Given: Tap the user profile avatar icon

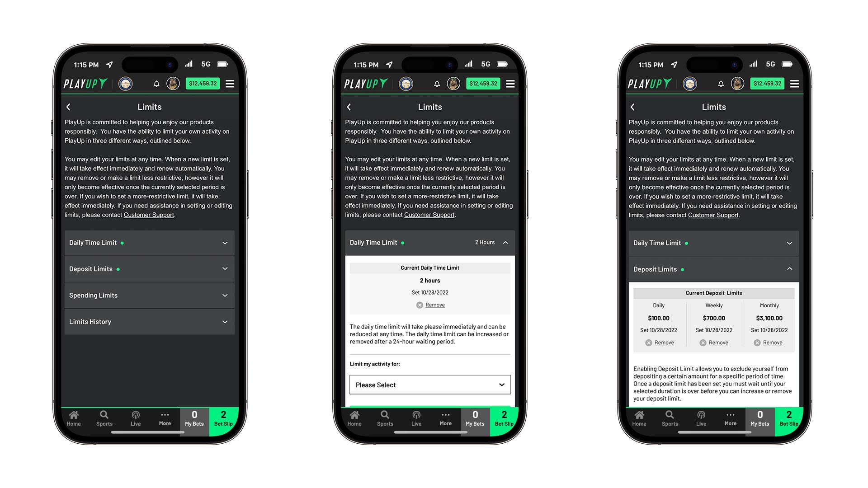Looking at the screenshot, I should 173,84.
